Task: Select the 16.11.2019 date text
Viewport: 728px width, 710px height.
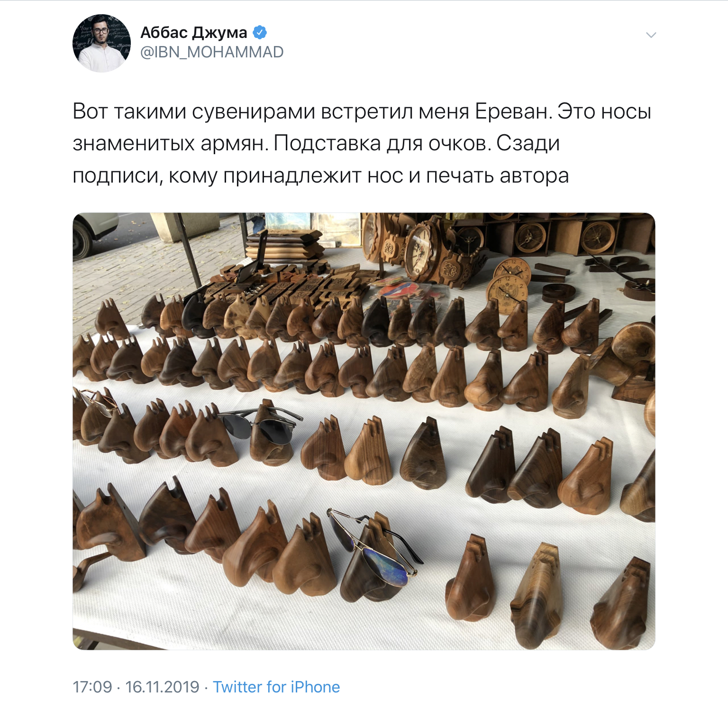Action: tap(162, 687)
